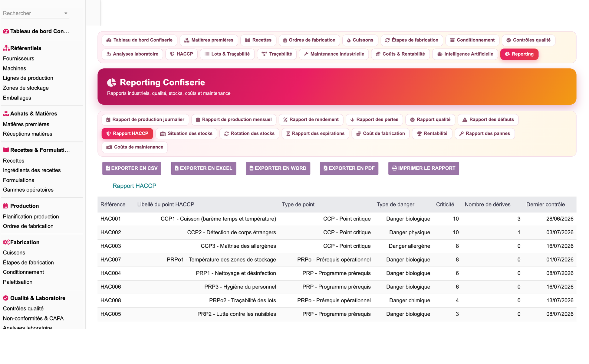Image resolution: width=589 pixels, height=364 pixels.
Task: Open the HACCP top tab
Action: [182, 54]
